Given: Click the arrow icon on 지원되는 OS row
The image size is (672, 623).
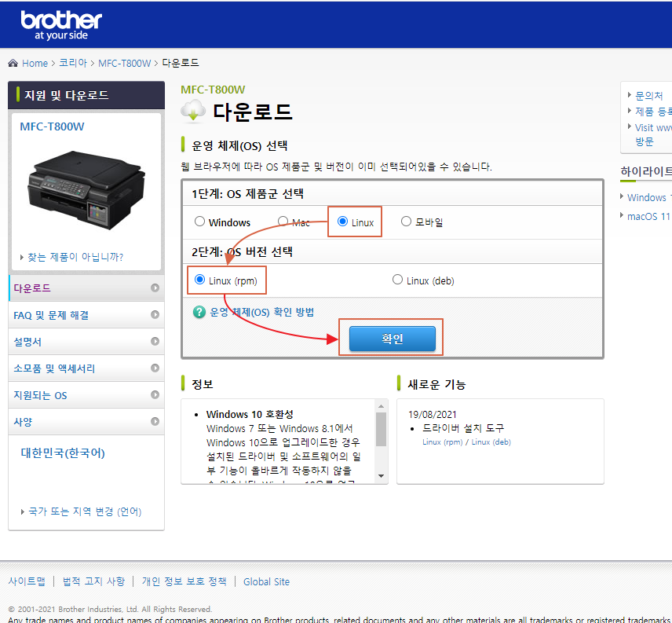Looking at the screenshot, I should (x=155, y=394).
